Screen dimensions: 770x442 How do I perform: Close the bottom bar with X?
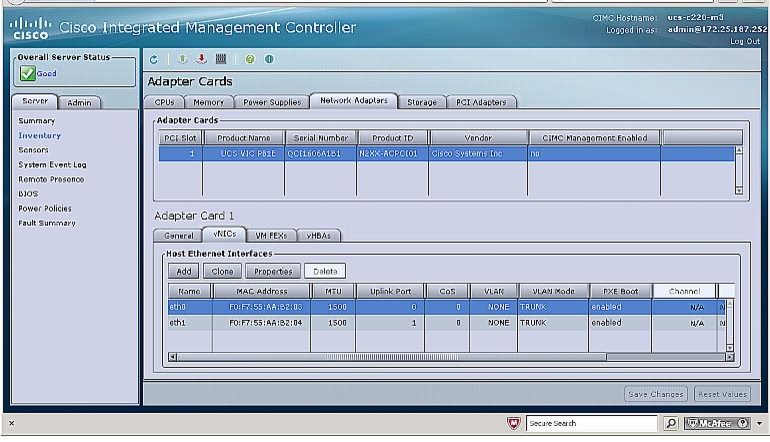11,423
